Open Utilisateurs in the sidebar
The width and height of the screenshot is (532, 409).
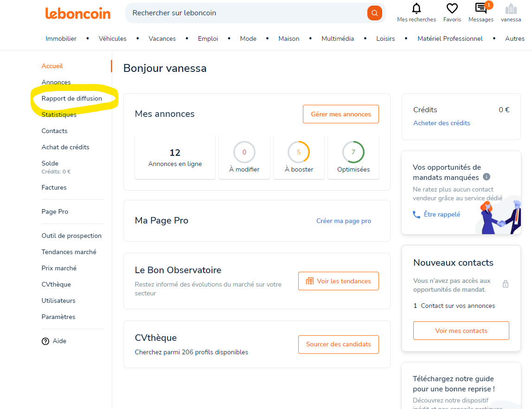(58, 301)
